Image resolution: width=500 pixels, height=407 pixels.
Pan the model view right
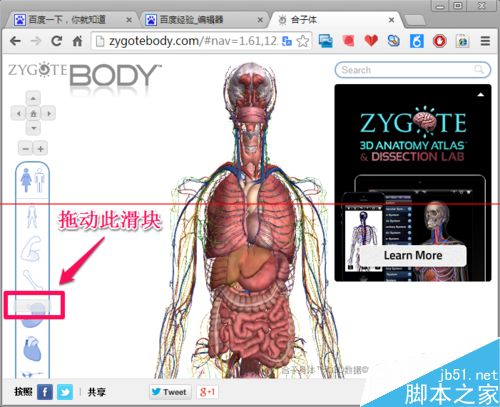(x=48, y=114)
